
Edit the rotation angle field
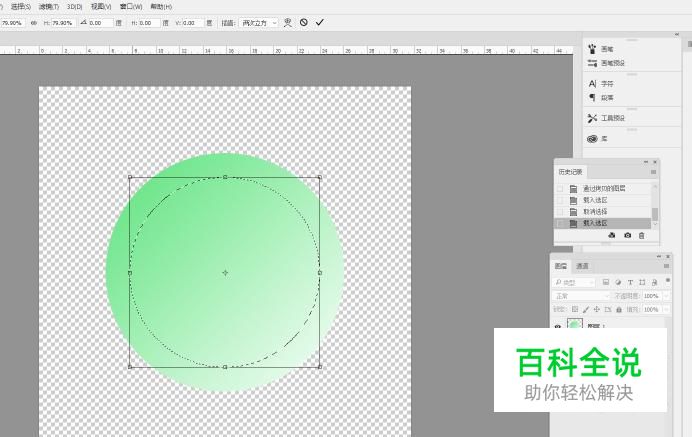pyautogui.click(x=101, y=23)
